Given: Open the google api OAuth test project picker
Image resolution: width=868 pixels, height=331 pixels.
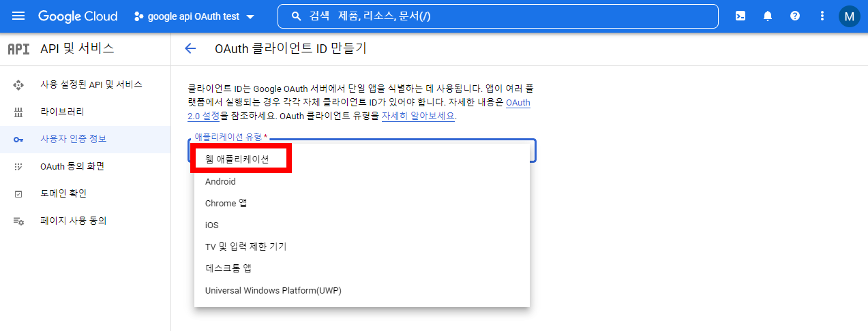Looking at the screenshot, I should click(x=194, y=16).
